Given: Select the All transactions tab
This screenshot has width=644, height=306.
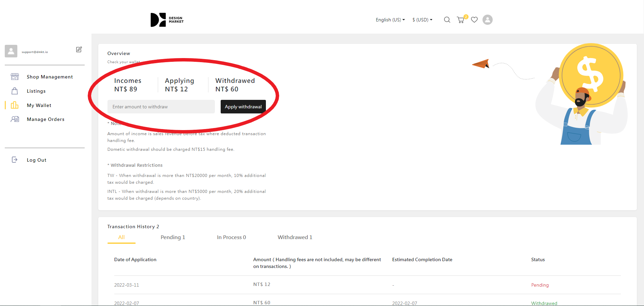Looking at the screenshot, I should 121,237.
